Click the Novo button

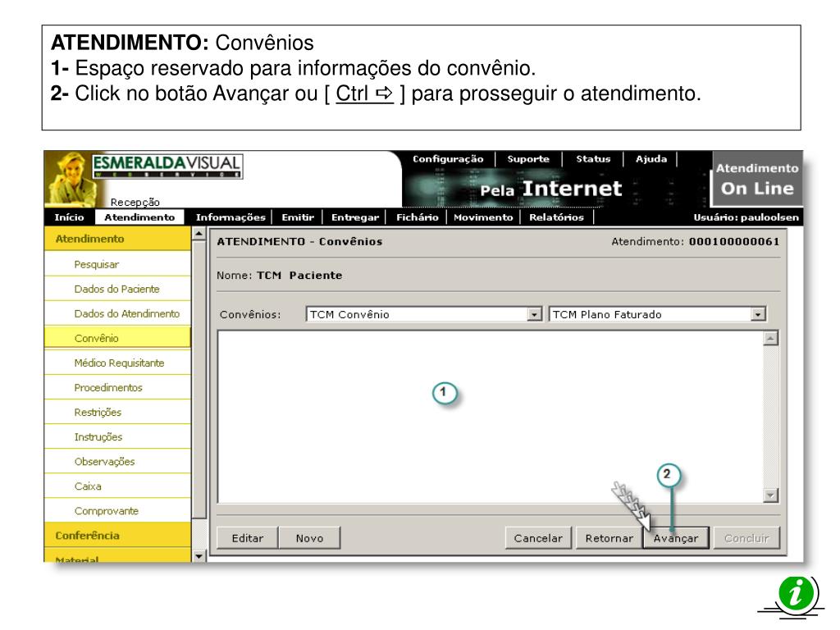(309, 538)
